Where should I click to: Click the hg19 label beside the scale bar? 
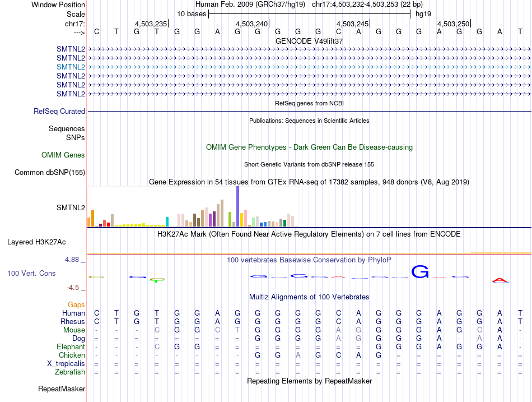[423, 14]
